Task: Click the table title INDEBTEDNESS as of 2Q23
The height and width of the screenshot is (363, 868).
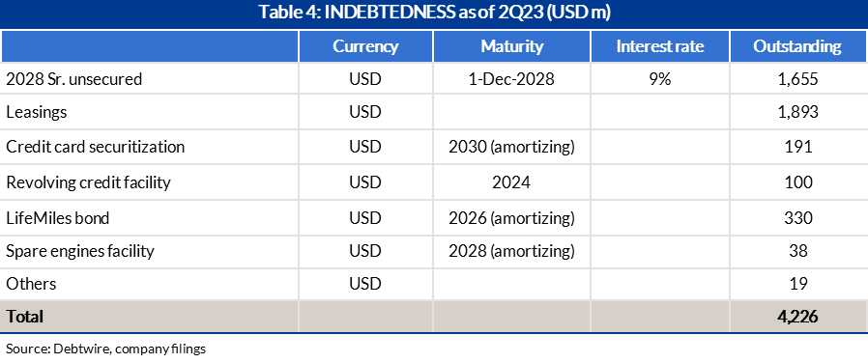Action: (x=434, y=14)
